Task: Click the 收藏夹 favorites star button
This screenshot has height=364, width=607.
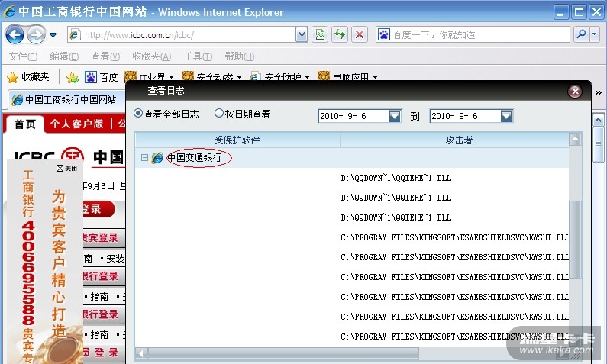Action: pos(28,77)
